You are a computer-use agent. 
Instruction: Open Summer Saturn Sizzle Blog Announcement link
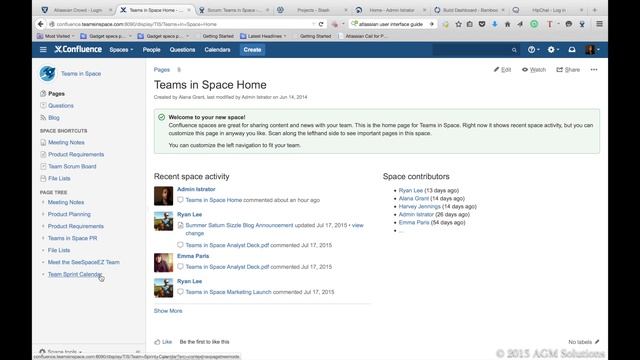point(239,225)
